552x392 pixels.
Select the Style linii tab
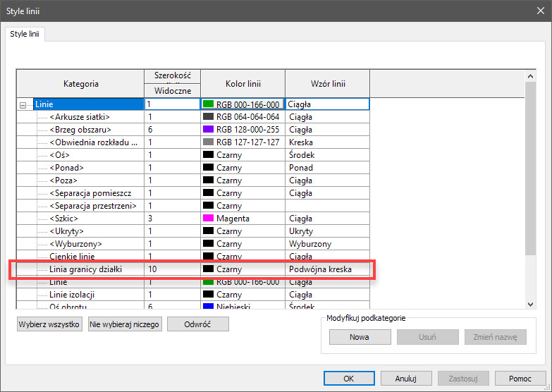point(25,34)
